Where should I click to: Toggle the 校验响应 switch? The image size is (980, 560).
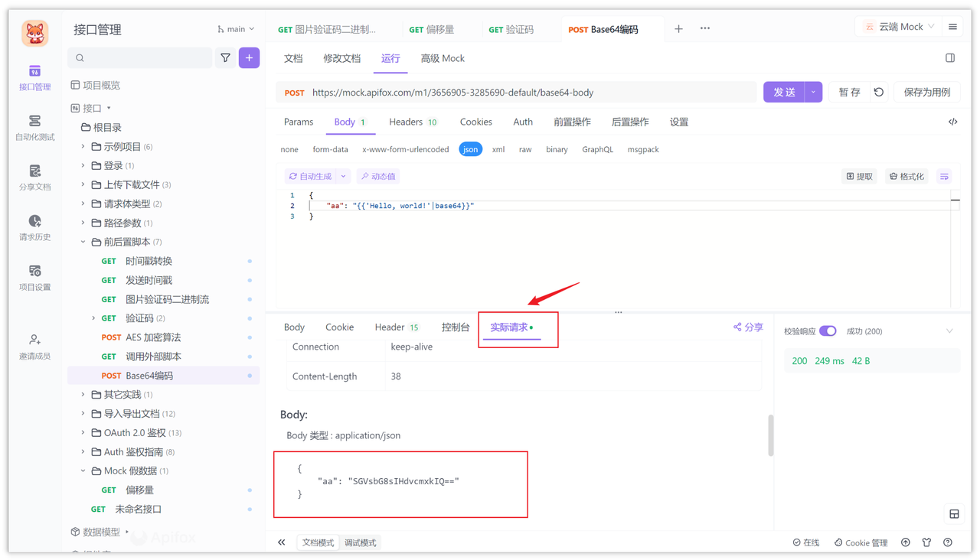[828, 331]
